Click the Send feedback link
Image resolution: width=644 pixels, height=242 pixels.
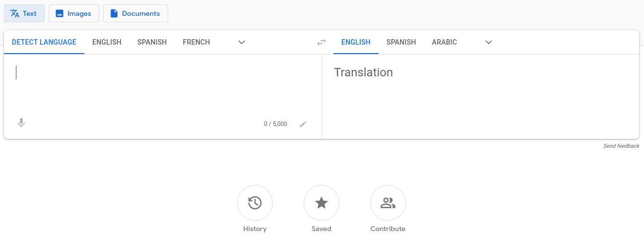point(621,146)
